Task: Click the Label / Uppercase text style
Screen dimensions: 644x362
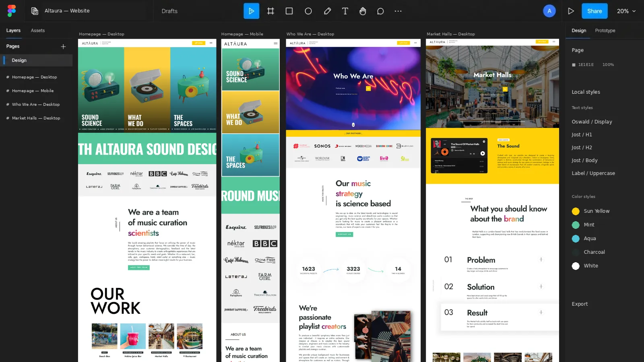Action: coord(593,173)
